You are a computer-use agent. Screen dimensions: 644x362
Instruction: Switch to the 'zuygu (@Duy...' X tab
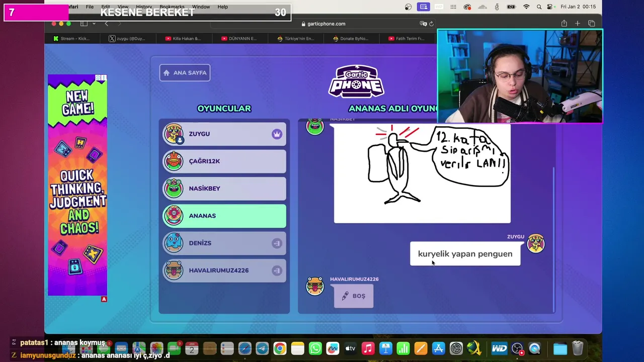coord(127,39)
